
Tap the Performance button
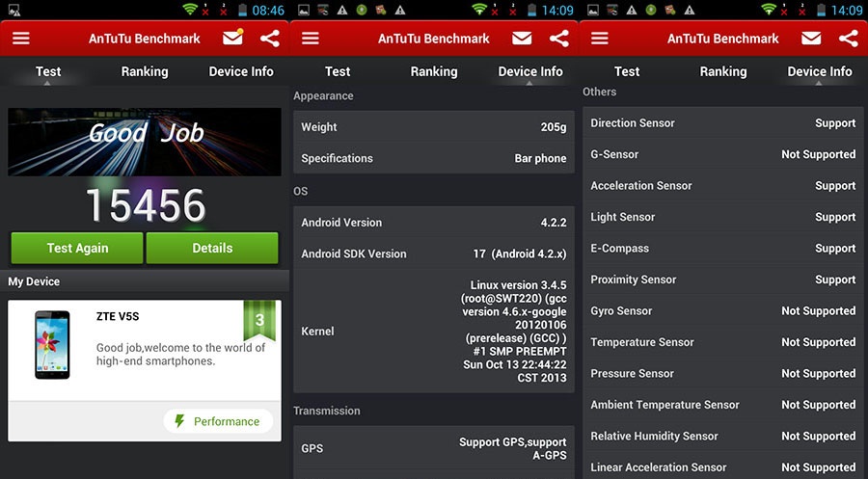click(218, 421)
